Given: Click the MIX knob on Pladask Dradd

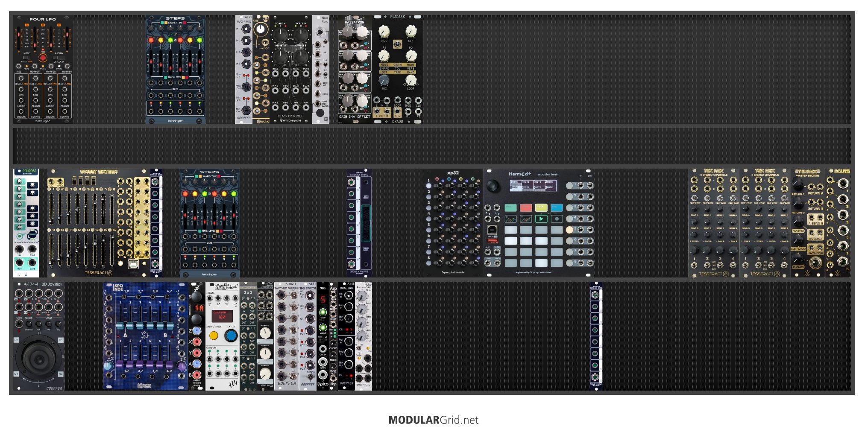Looking at the screenshot, I should click(x=384, y=80).
